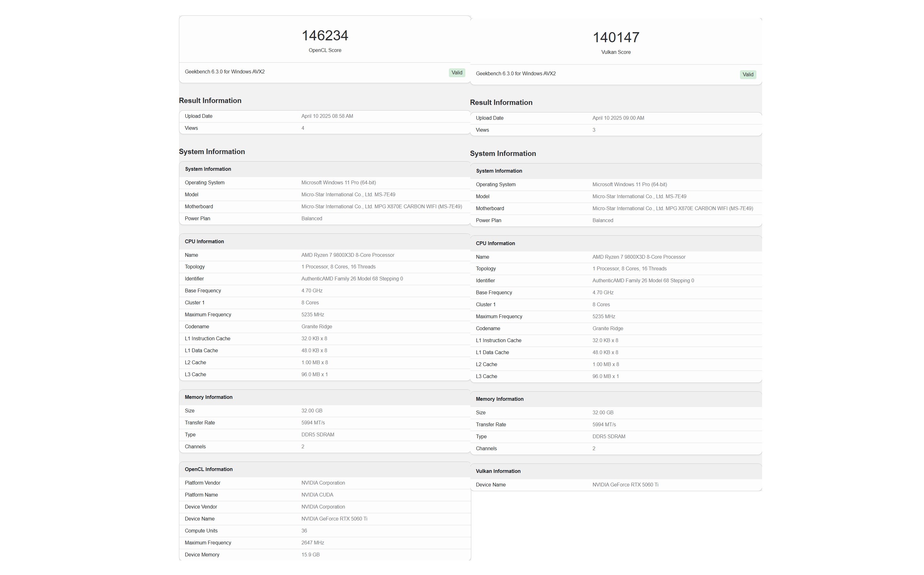Image resolution: width=924 pixels, height=575 pixels.
Task: Click the Views count 4 in left panel
Action: click(x=303, y=128)
